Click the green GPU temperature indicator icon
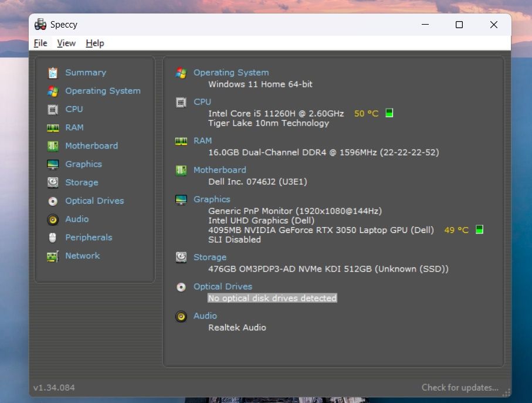Image resolution: width=532 pixels, height=403 pixels. tap(479, 229)
